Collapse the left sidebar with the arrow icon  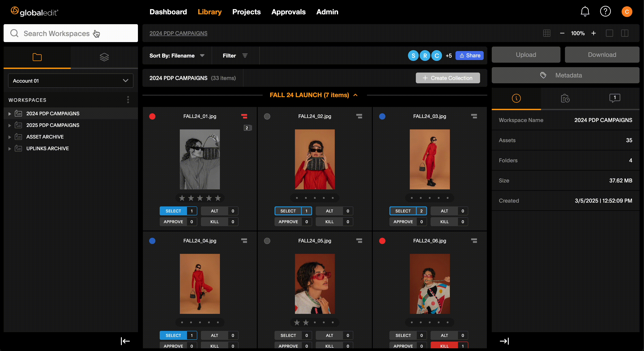pyautogui.click(x=125, y=341)
